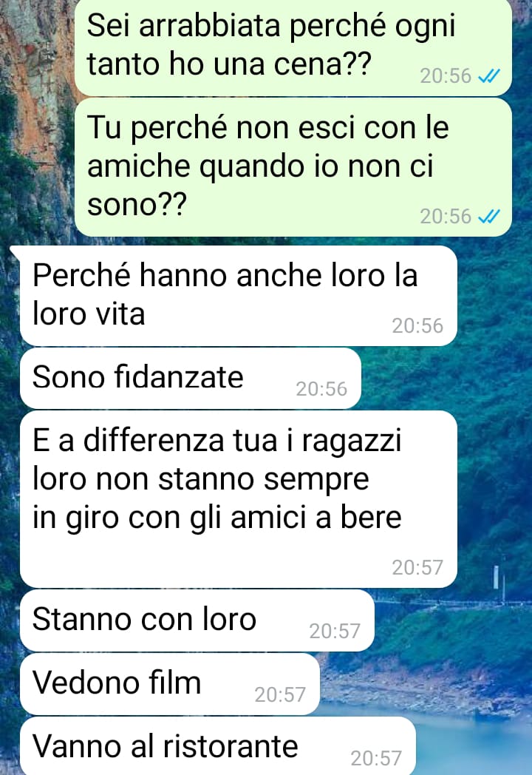Tap the 20:57 timestamp on 'Vedono film'
The image size is (532, 775).
pos(280,695)
